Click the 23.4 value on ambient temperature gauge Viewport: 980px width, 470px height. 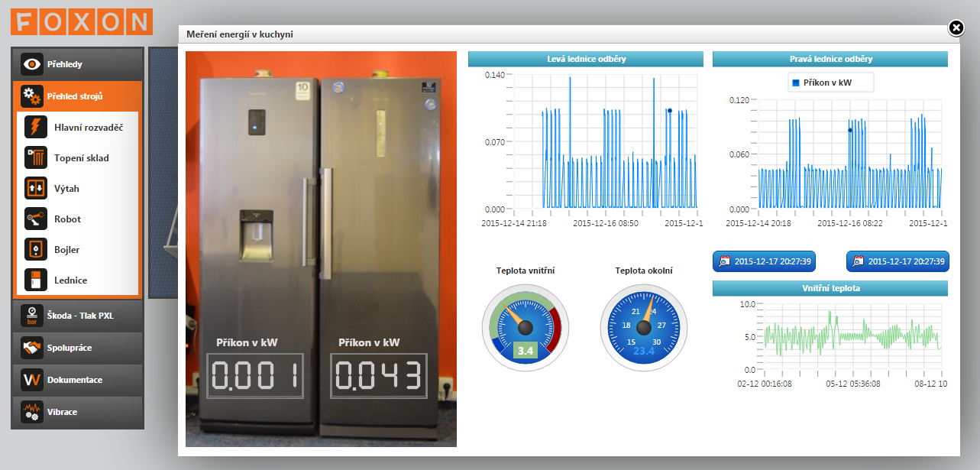point(644,352)
